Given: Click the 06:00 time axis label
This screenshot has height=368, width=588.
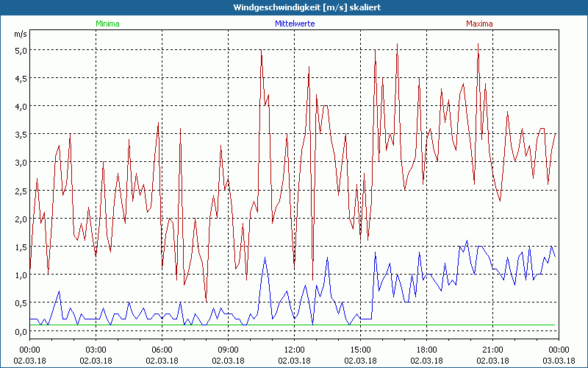Looking at the screenshot, I should pos(162,350).
